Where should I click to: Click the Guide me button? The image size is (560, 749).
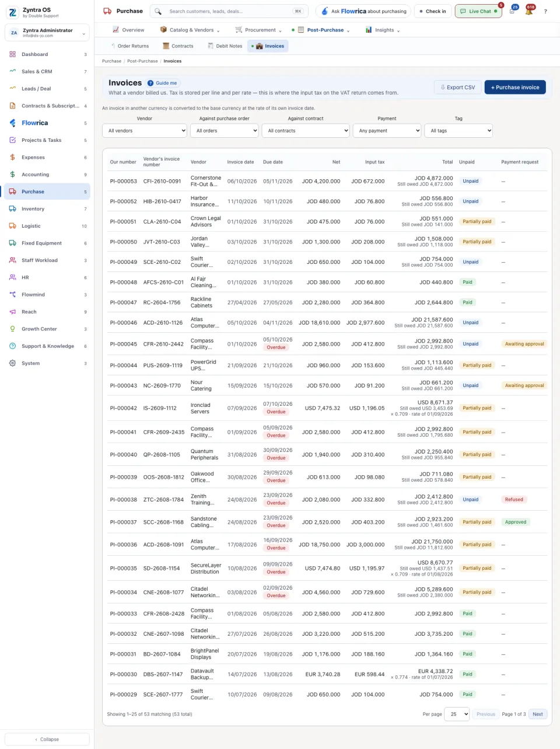point(162,83)
